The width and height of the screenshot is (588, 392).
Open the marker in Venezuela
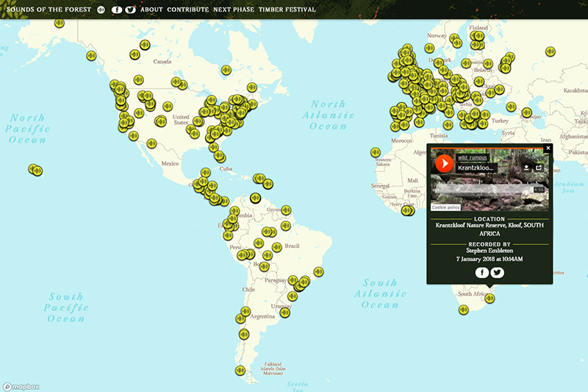[255, 198]
